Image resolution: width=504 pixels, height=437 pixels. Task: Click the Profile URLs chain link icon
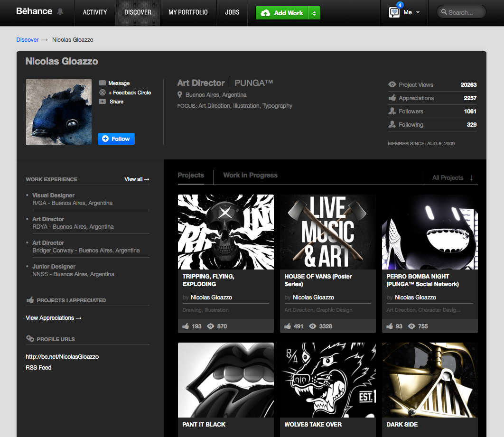pos(30,339)
